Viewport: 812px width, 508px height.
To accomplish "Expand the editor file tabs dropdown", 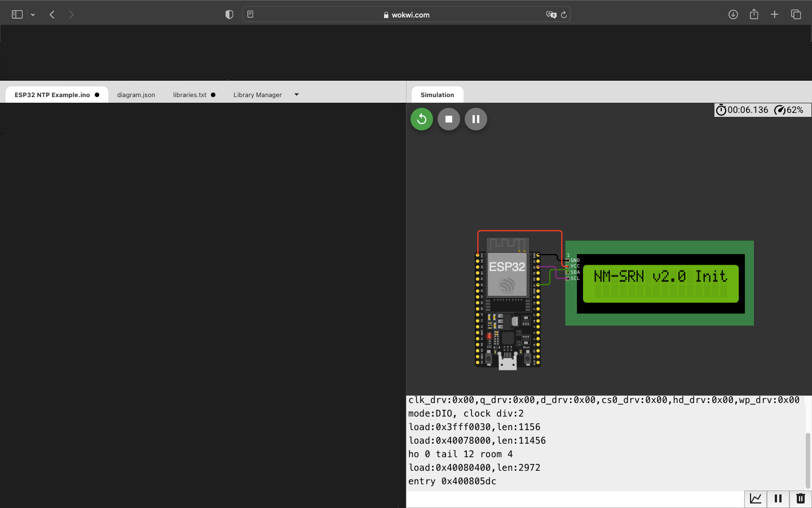I will [x=297, y=95].
